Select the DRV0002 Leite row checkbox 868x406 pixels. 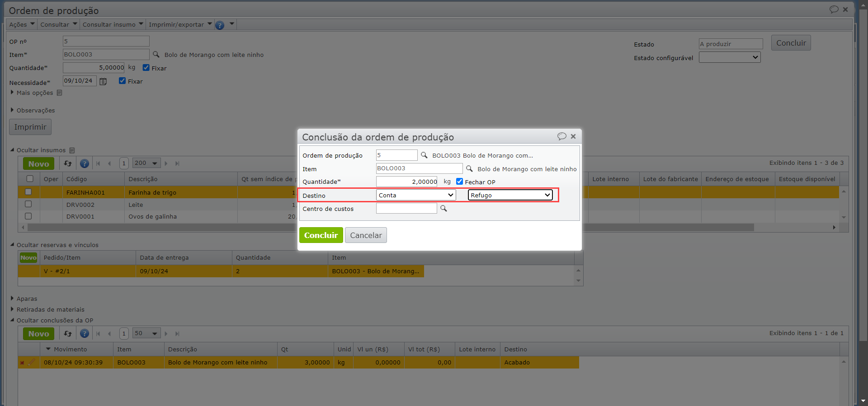click(28, 204)
